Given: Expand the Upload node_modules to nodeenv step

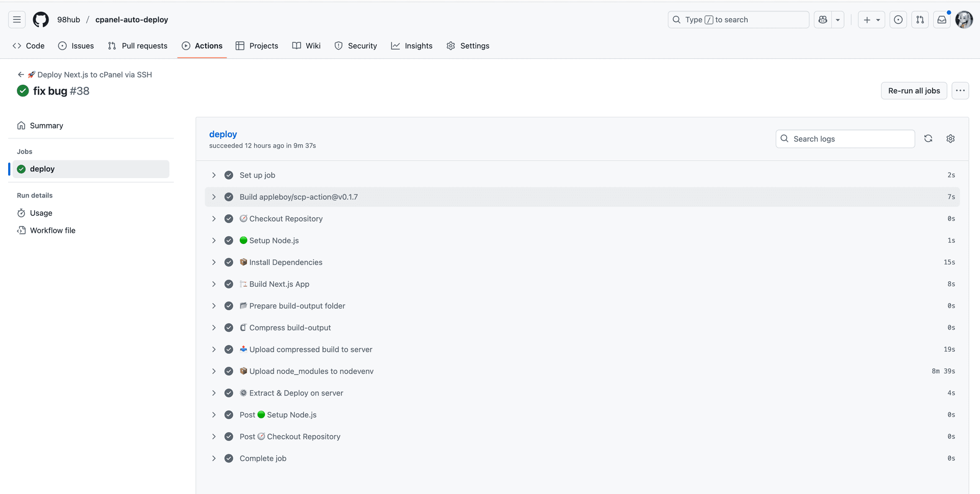Looking at the screenshot, I should coord(214,371).
